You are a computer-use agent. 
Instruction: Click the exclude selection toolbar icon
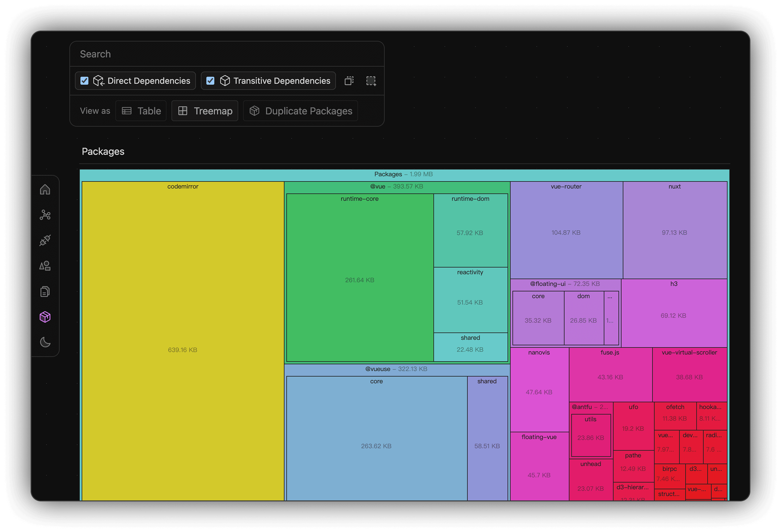point(349,81)
